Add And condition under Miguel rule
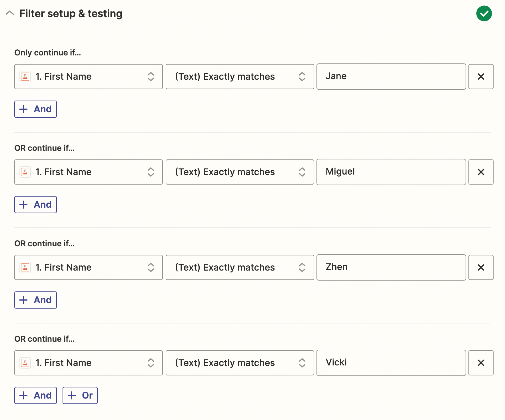Viewport: 505px width, 420px height. [x=36, y=205]
